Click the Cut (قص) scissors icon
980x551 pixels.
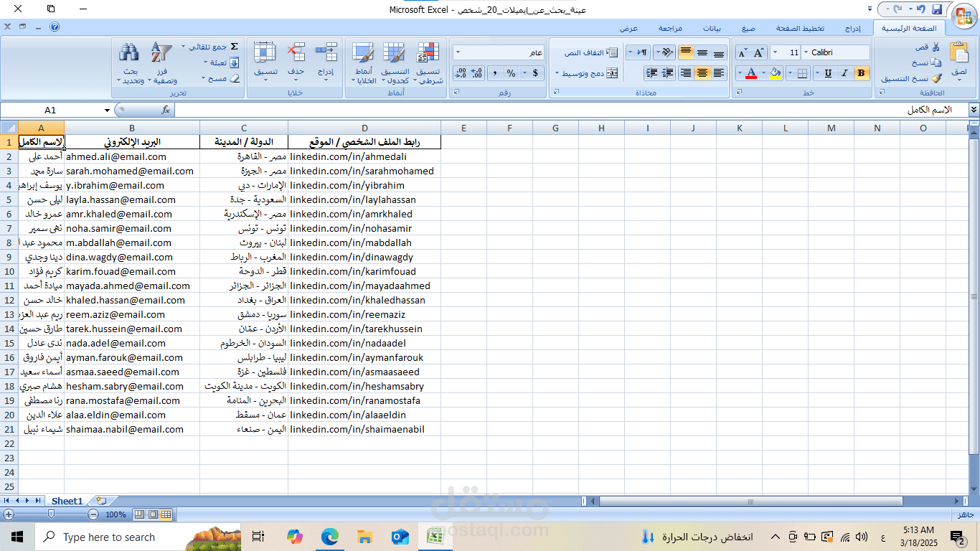[936, 47]
